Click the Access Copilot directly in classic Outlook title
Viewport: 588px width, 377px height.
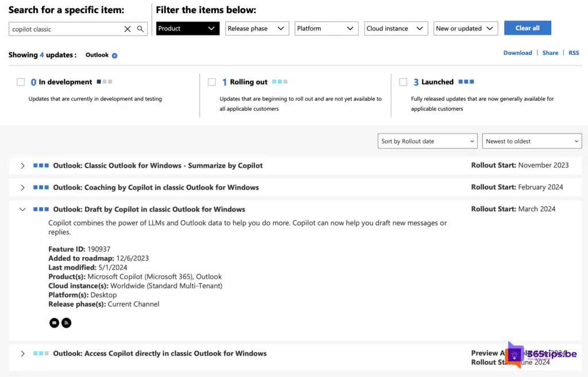tap(160, 353)
